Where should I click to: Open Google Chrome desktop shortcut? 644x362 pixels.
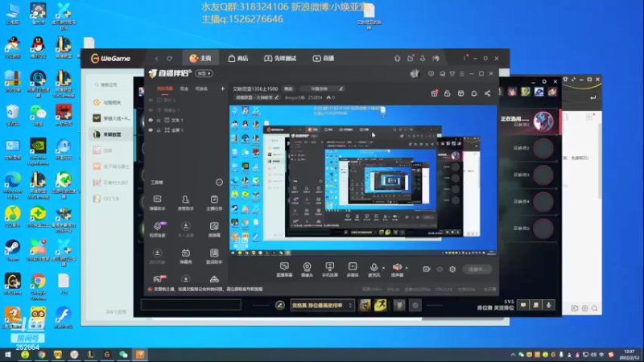tap(38, 286)
